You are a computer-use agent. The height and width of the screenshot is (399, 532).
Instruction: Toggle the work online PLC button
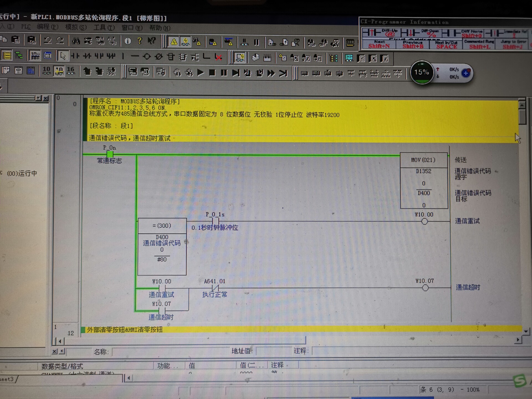pos(173,42)
